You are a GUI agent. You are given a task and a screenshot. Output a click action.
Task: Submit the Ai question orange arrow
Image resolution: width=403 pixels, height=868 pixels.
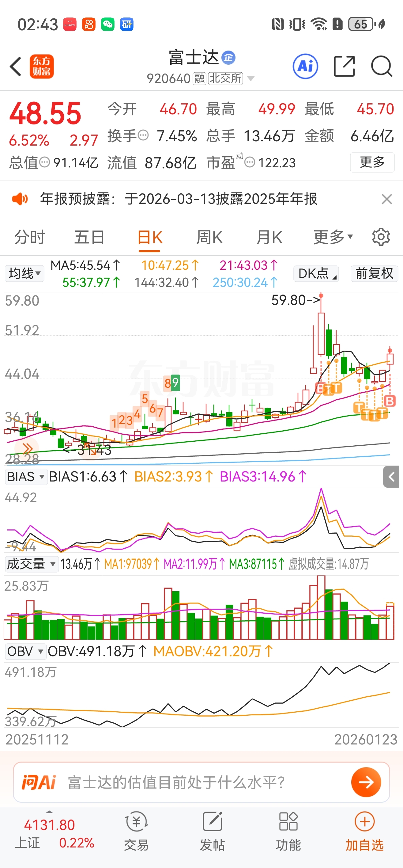tap(366, 782)
